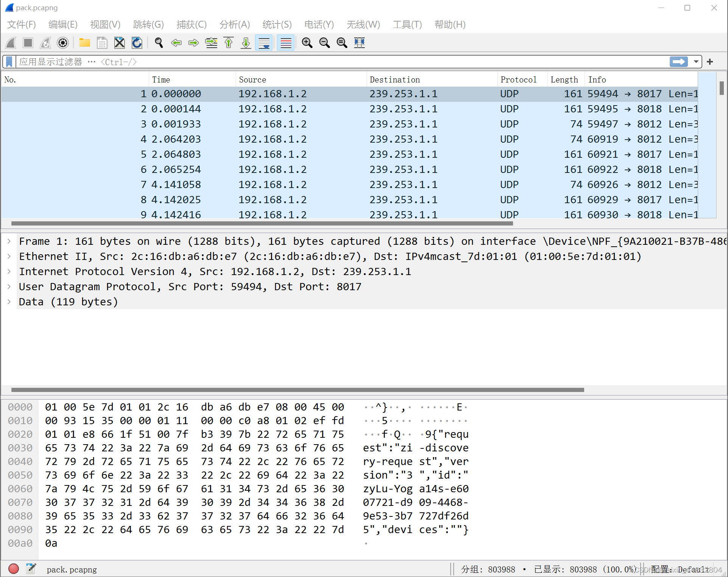Click the find packet magnifier icon
728x577 pixels.
coord(159,43)
